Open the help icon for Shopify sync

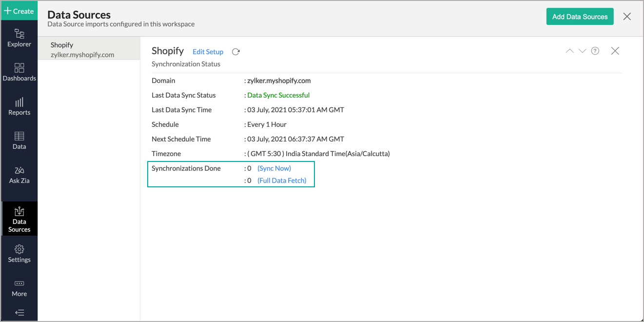click(595, 51)
